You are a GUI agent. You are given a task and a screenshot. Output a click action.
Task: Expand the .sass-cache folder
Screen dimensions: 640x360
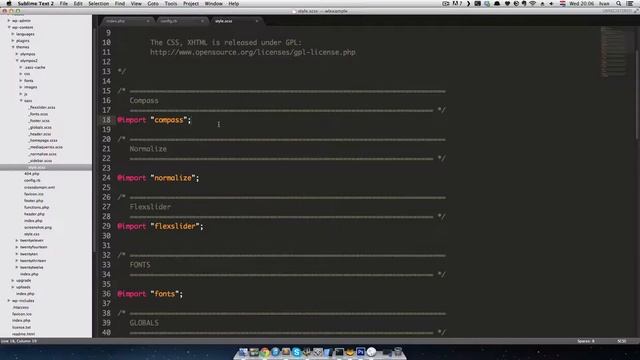21,67
